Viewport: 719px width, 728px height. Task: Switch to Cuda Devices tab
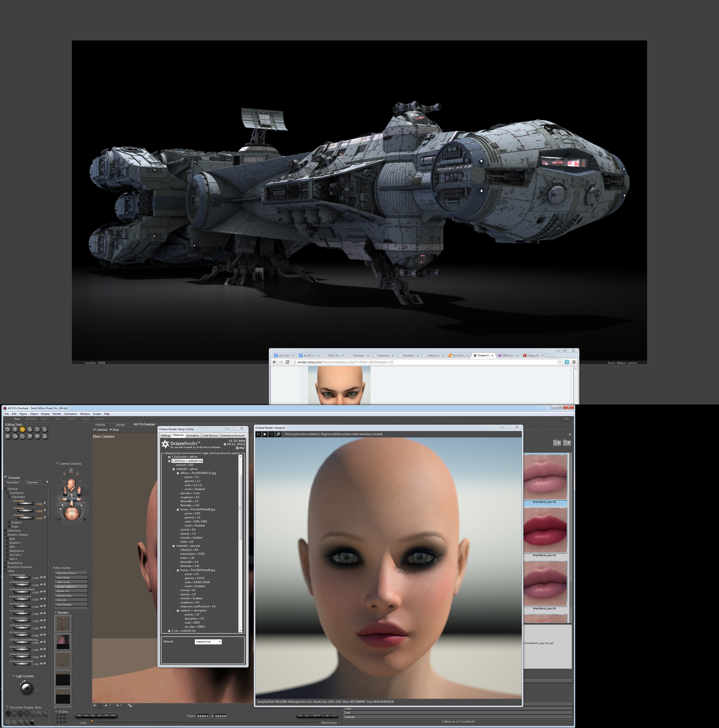pos(209,435)
